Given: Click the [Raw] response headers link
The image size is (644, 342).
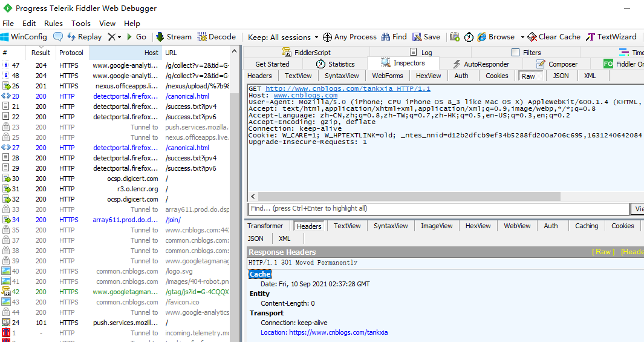Looking at the screenshot, I should coord(603,252).
